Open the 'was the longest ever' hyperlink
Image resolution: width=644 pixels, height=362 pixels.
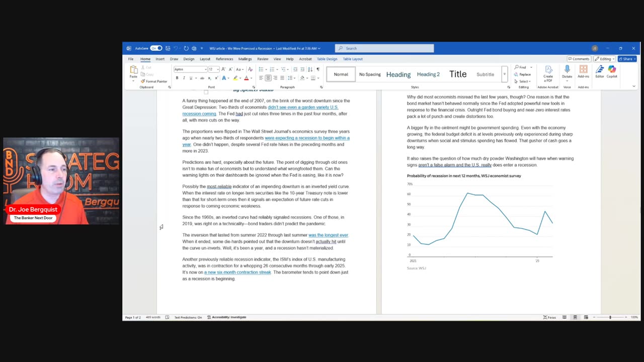click(328, 235)
